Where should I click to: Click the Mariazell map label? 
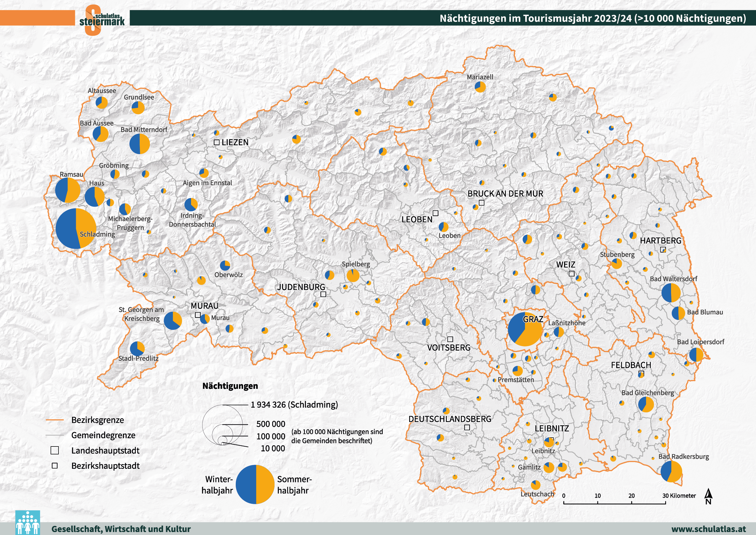(x=480, y=77)
